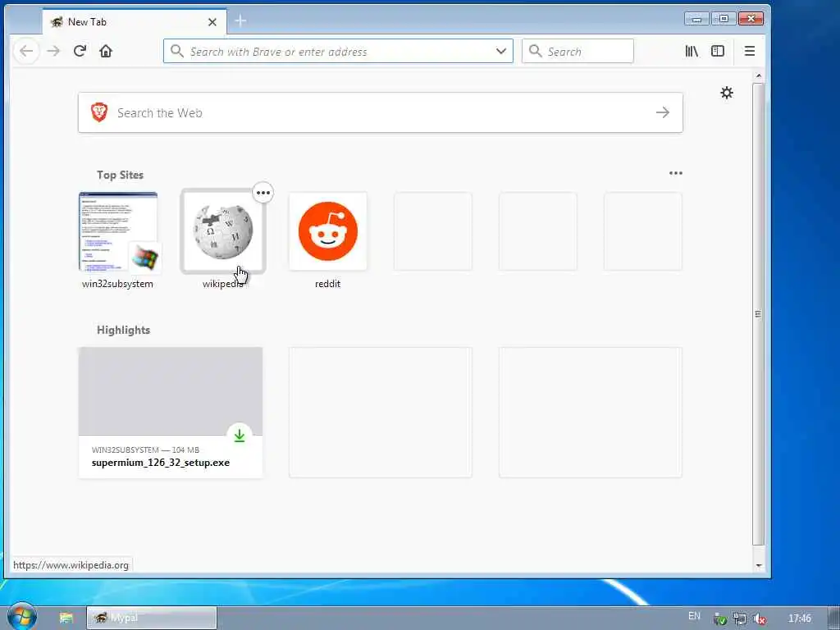Click scrollbar up arrow

[758, 76]
